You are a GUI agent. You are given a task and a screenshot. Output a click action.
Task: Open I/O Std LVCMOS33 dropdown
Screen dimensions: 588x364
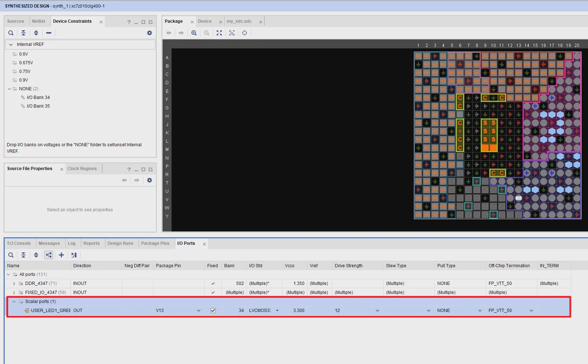point(277,311)
